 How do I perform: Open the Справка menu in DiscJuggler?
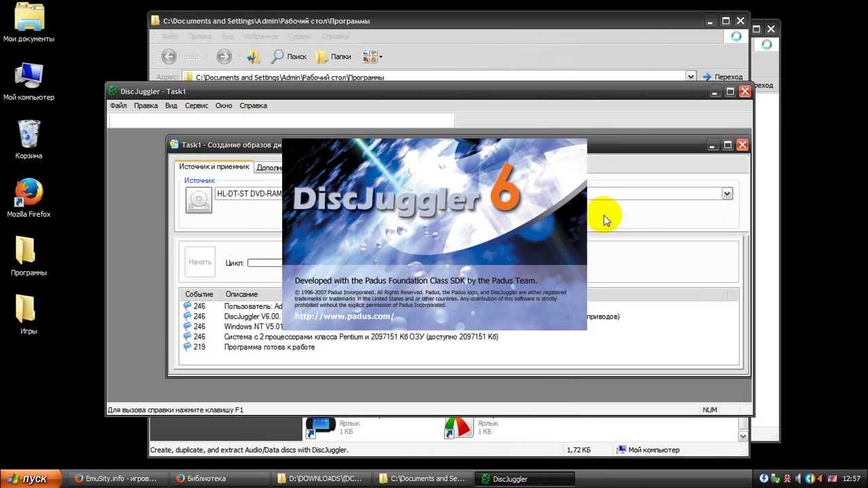(254, 106)
